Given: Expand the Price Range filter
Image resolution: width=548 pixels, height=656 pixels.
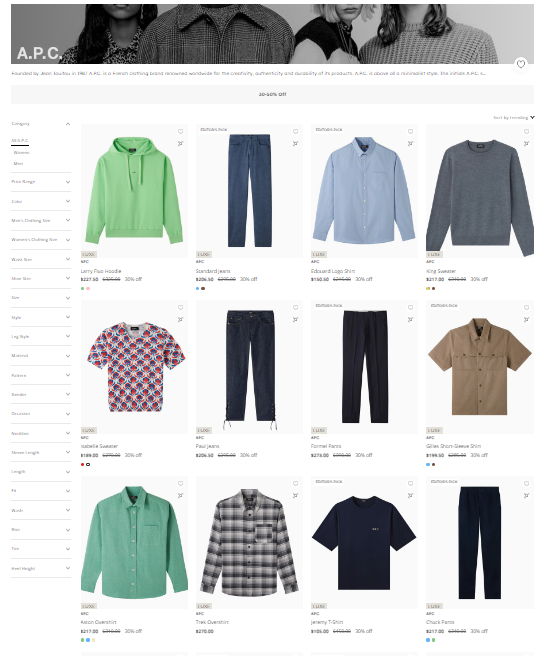Looking at the screenshot, I should point(41,182).
